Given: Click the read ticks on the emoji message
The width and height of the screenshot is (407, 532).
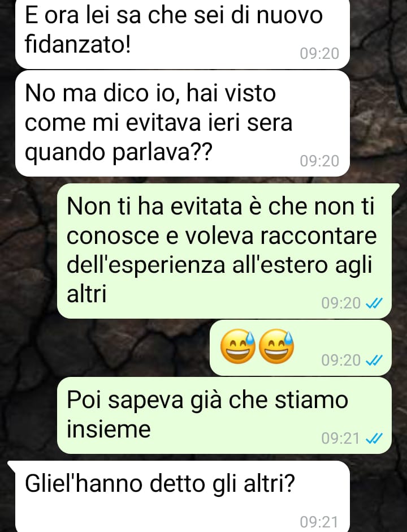Looking at the screenshot, I should [374, 360].
